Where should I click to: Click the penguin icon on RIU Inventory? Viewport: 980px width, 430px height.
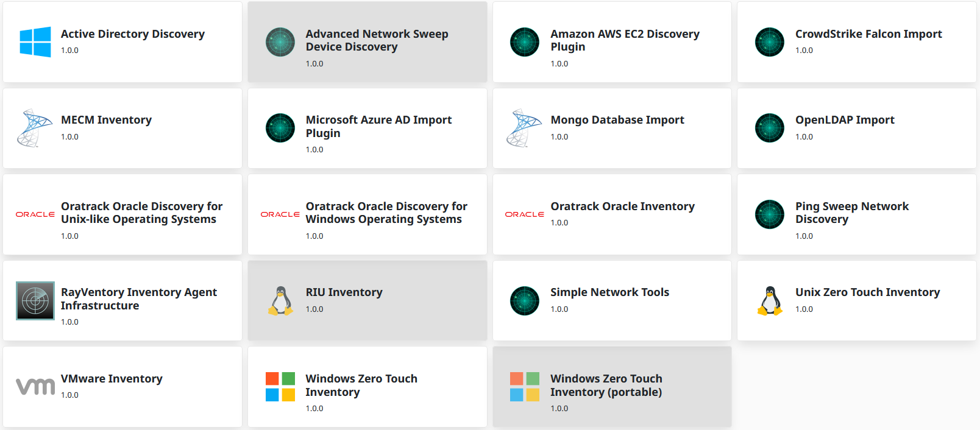click(x=280, y=301)
